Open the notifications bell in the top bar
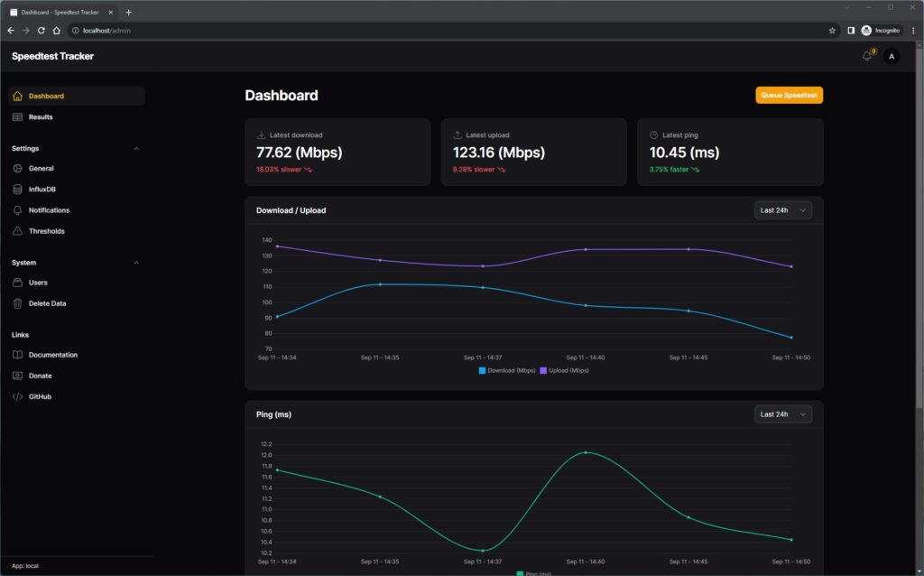924x576 pixels. pos(865,55)
